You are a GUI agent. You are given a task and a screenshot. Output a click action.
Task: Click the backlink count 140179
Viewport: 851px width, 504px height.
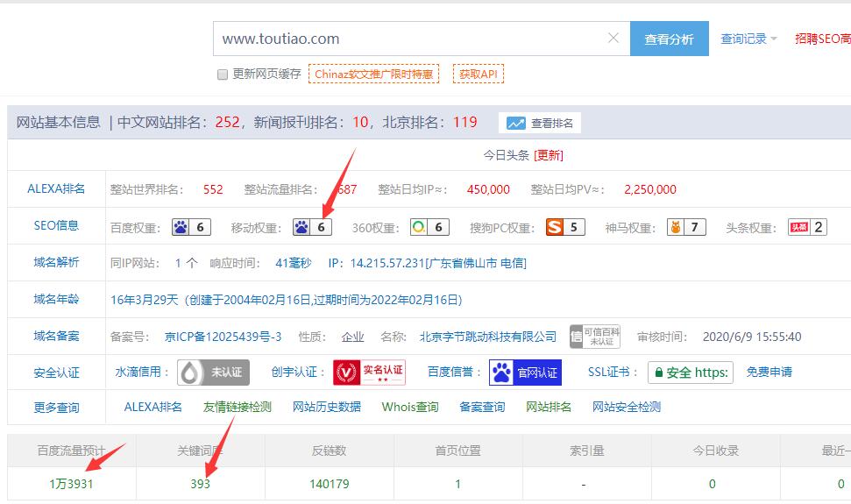(x=330, y=484)
